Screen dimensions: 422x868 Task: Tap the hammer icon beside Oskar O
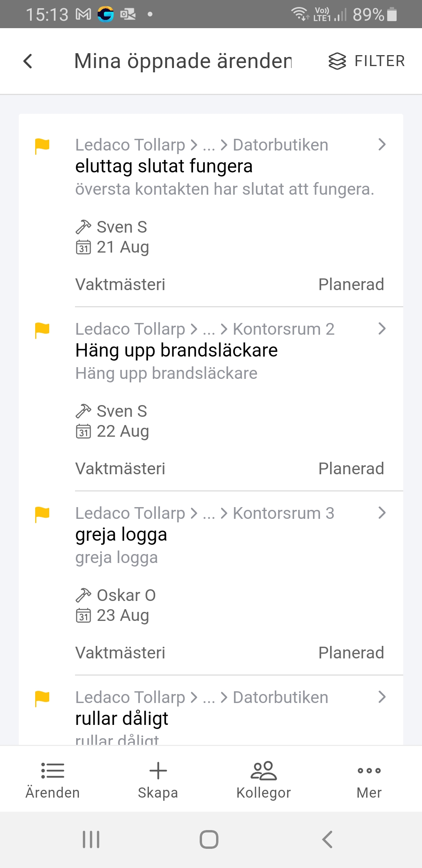[x=83, y=595]
